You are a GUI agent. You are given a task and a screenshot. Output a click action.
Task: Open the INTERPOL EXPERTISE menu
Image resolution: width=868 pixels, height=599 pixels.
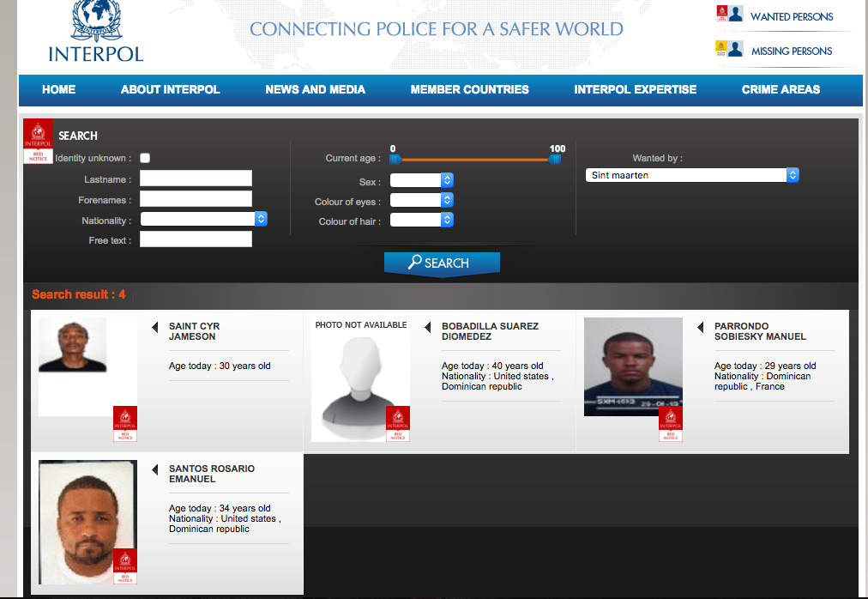tap(635, 90)
